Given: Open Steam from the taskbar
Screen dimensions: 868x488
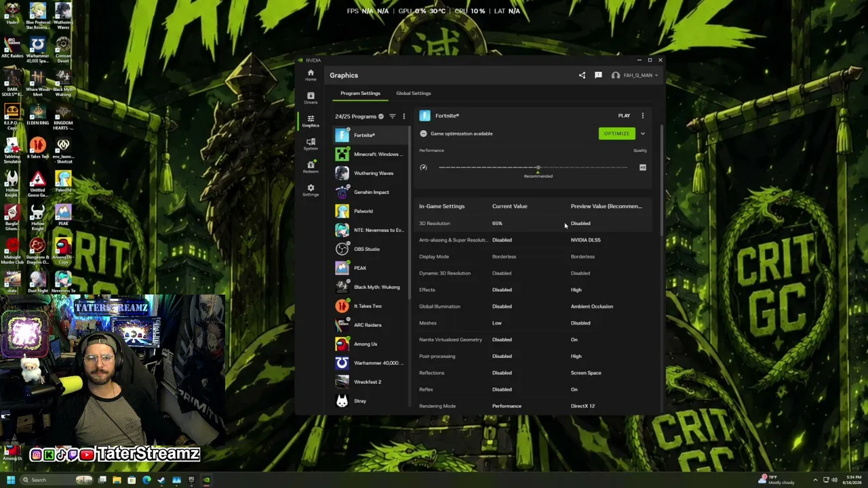Looking at the screenshot, I should pyautogui.click(x=161, y=480).
